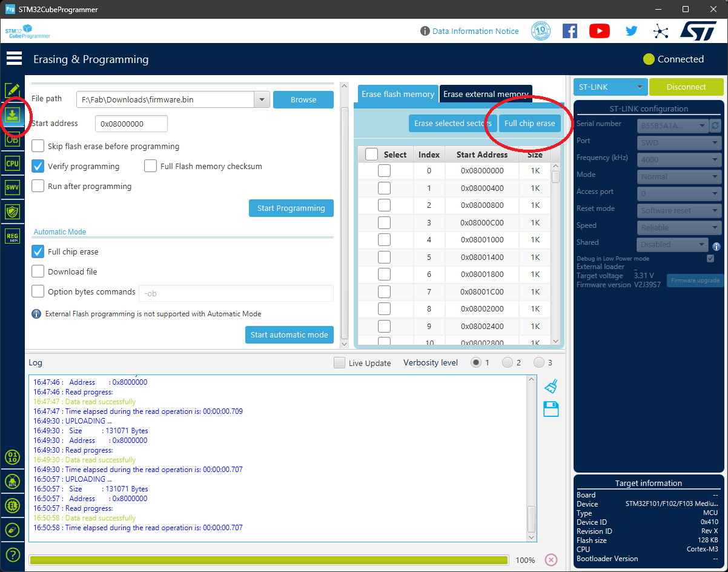This screenshot has width=728, height=572.
Task: Select verbosity level 1 radio
Action: (x=476, y=362)
